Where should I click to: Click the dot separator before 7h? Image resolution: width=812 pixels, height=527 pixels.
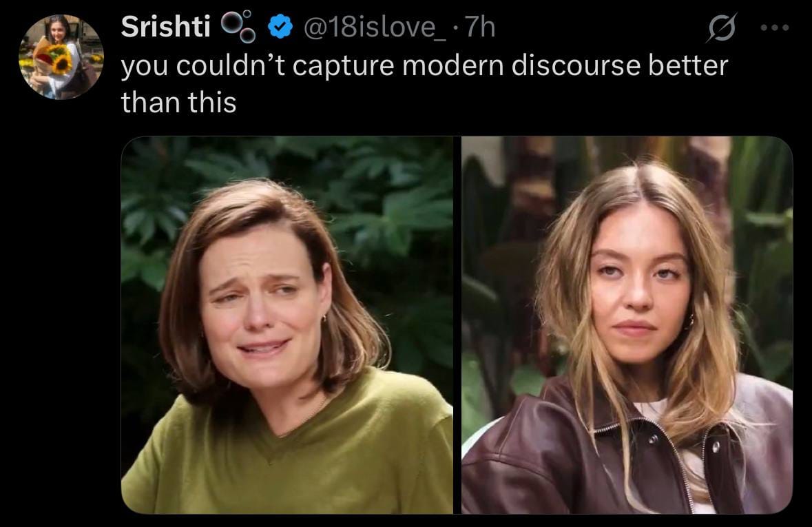455,28
